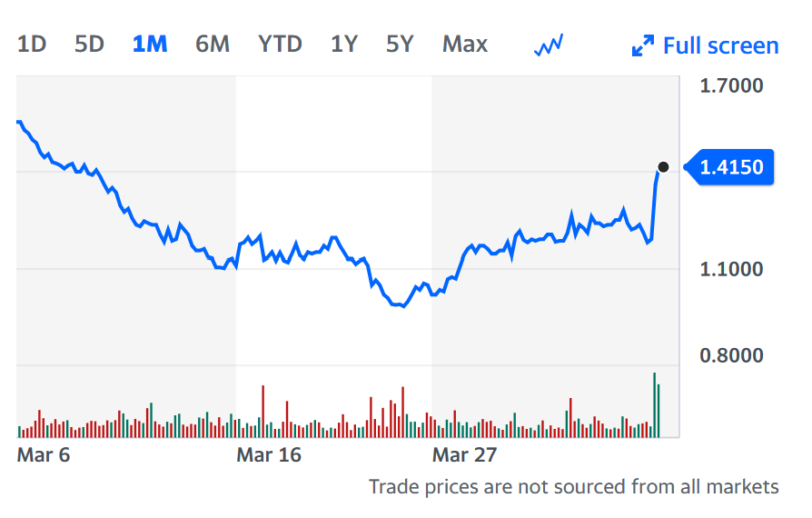This screenshot has height=518, width=812.
Task: Click the Mar 6 date label
Action: tap(44, 454)
